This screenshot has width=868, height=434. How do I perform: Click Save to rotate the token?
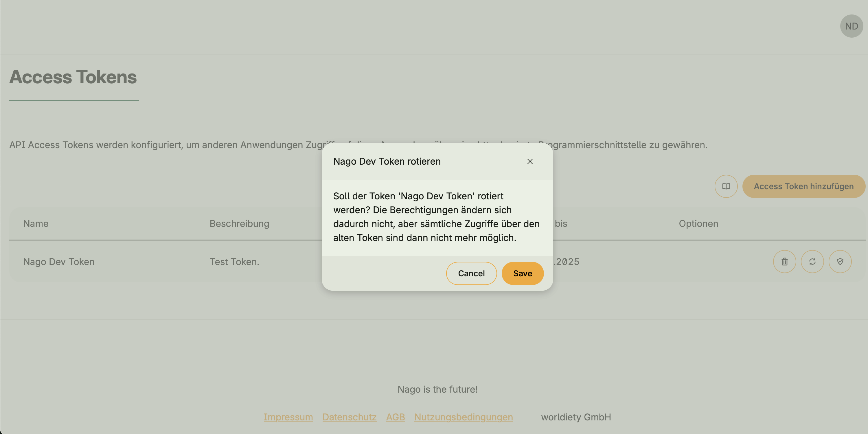coord(522,273)
